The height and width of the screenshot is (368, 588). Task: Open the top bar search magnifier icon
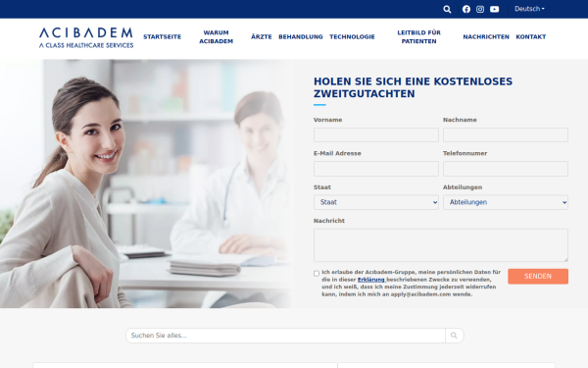pos(447,10)
